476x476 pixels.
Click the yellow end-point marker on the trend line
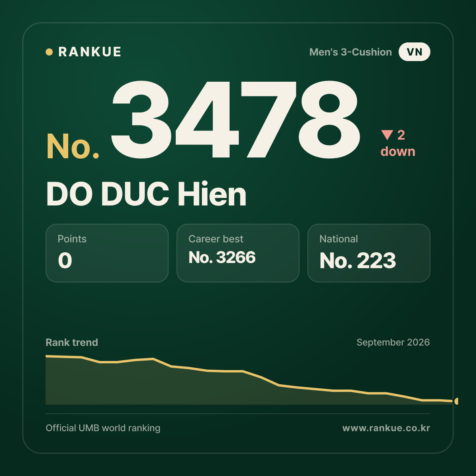click(457, 401)
